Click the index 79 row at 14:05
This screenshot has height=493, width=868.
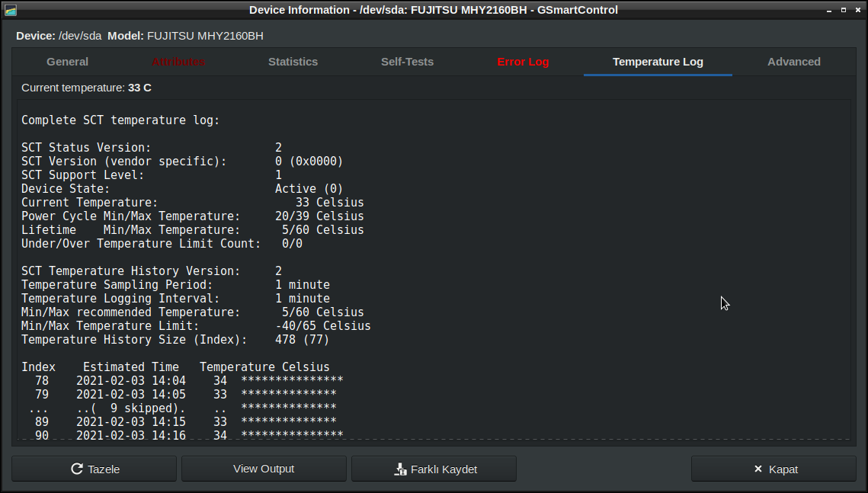(x=185, y=395)
